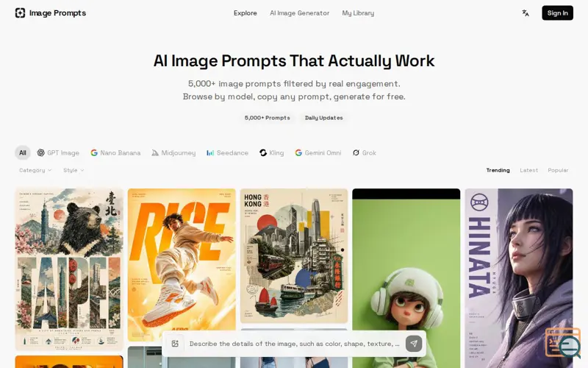Click the Daily Updates badge
588x368 pixels.
(324, 118)
